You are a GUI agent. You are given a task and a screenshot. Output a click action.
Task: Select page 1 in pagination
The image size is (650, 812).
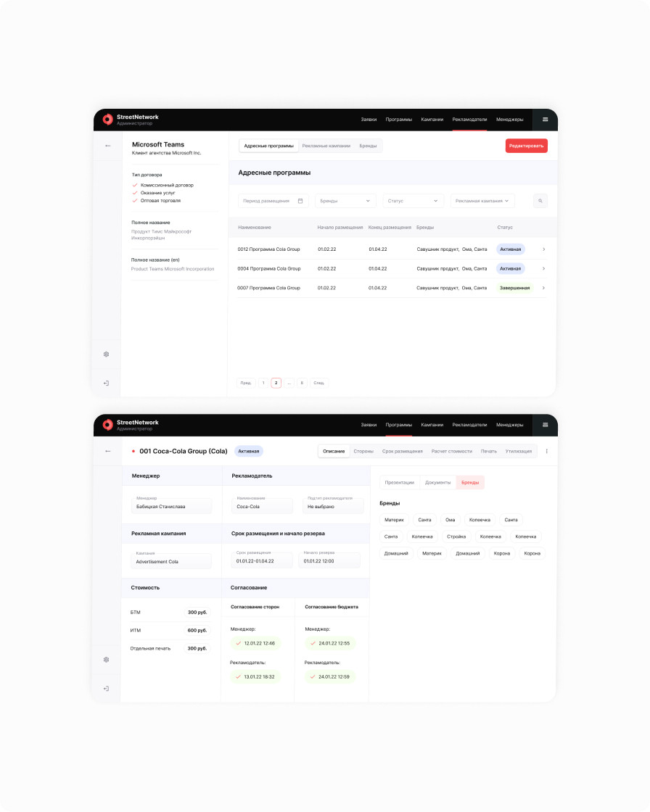point(263,384)
